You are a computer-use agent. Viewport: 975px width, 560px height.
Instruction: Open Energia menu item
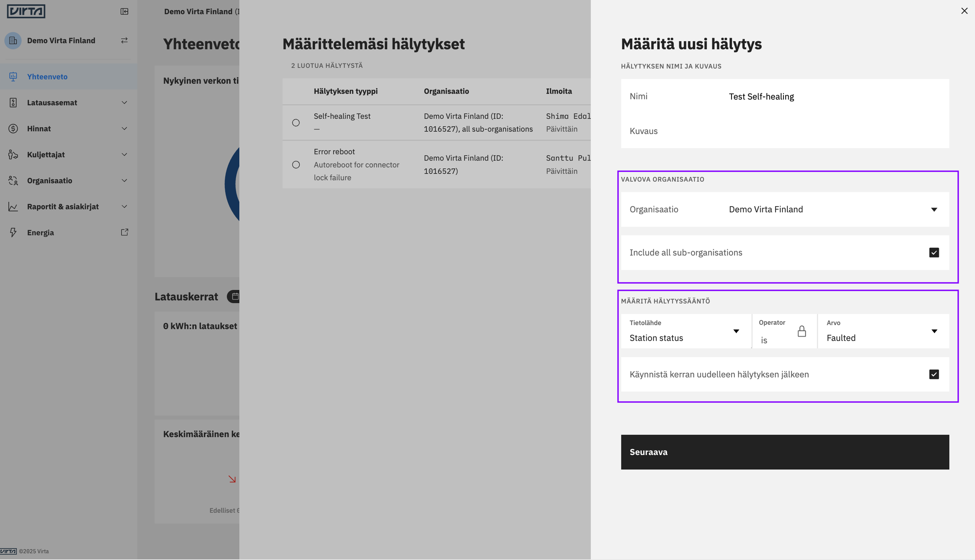[69, 232]
